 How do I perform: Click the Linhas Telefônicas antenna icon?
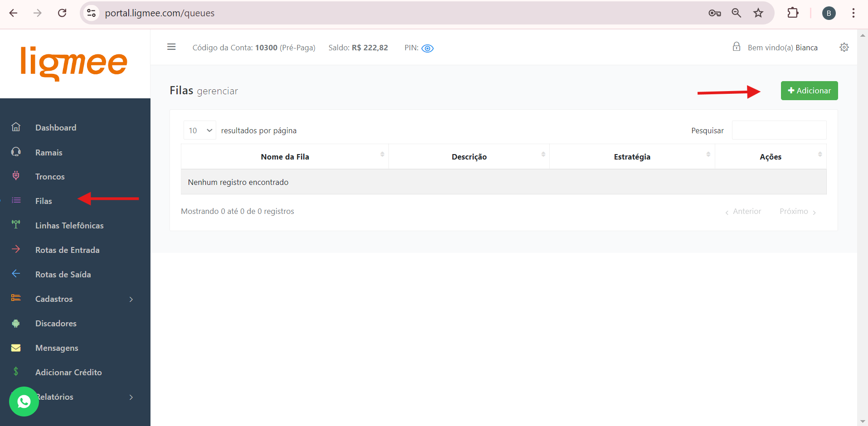[16, 225]
